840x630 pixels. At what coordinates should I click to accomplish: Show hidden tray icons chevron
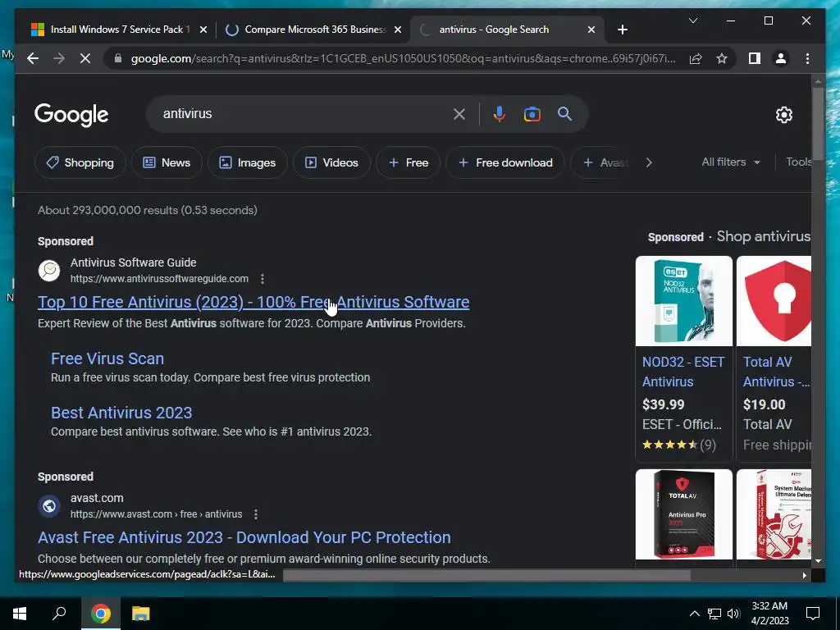tap(694, 614)
